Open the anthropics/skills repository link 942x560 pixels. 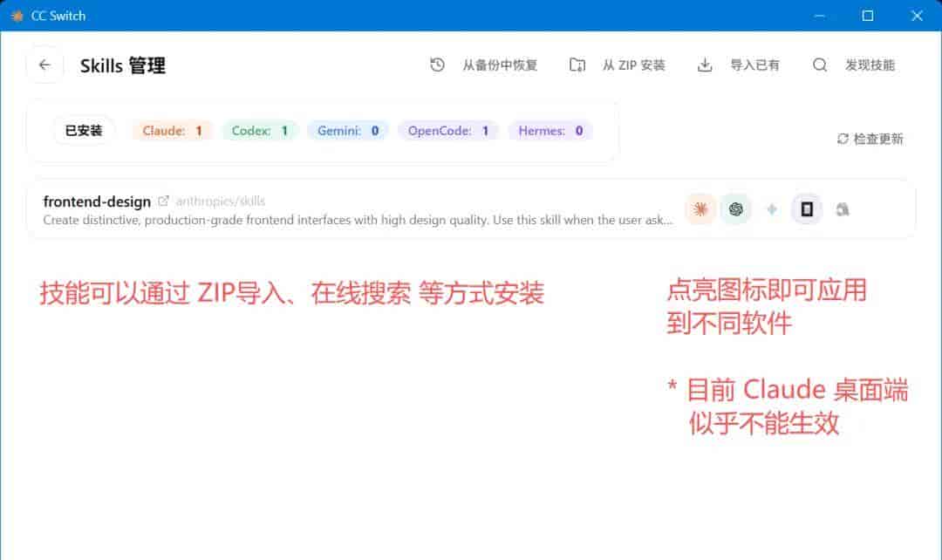click(221, 201)
